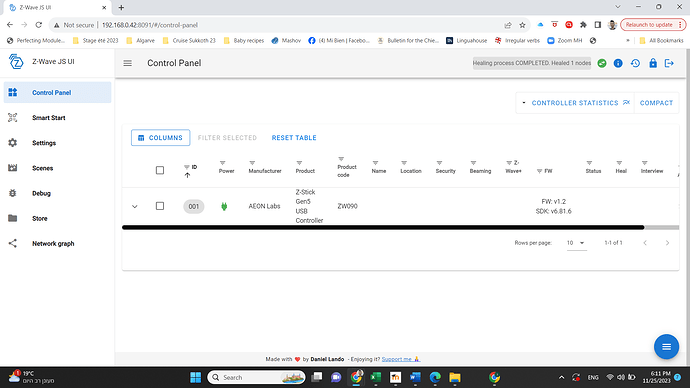Open the Baby recipes bookmark folder
The height and width of the screenshot is (388, 690).
pyautogui.click(x=244, y=40)
